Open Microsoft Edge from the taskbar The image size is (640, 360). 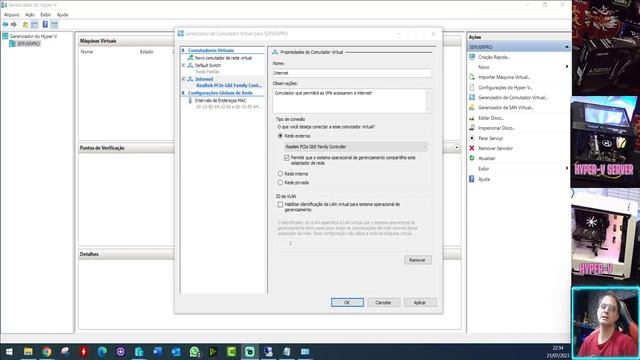(x=102, y=351)
